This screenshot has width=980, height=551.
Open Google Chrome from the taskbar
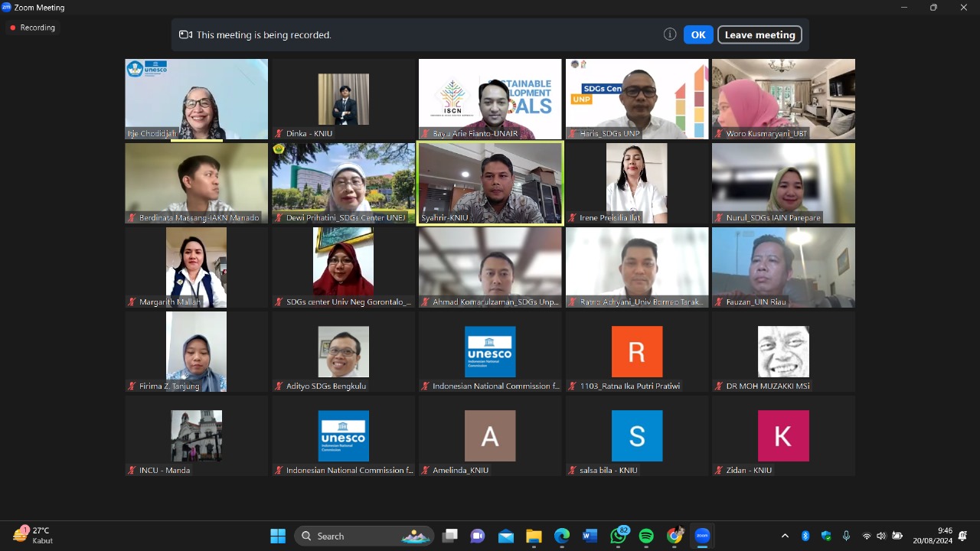pos(675,536)
